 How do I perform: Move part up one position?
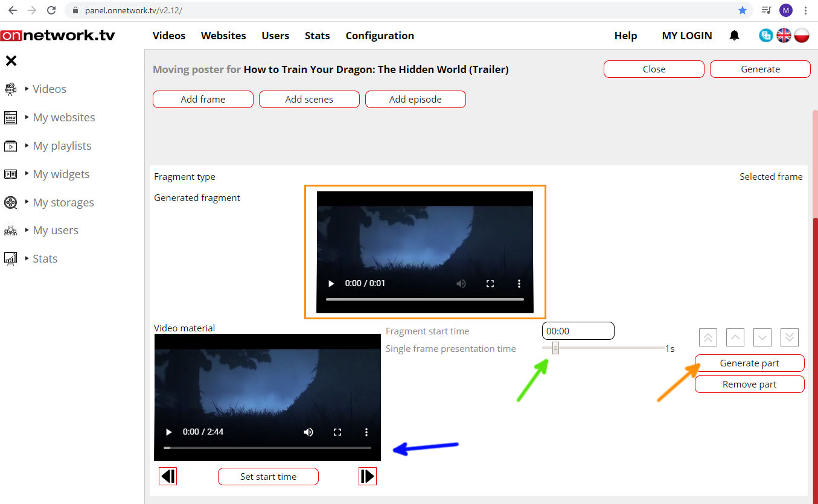(x=735, y=337)
